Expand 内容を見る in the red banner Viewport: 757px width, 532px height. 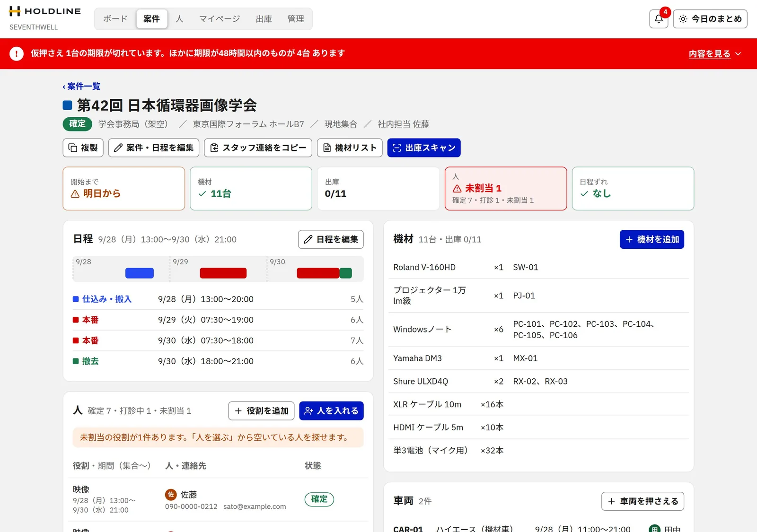[715, 54]
